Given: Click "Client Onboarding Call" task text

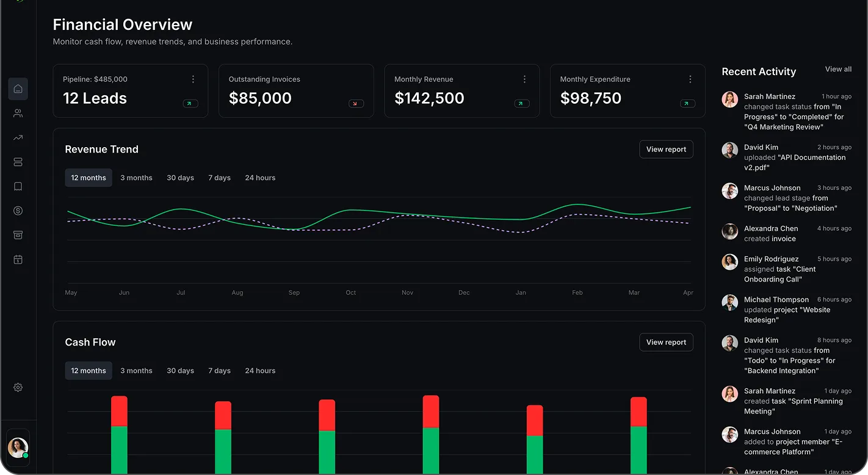Looking at the screenshot, I should coord(781,274).
